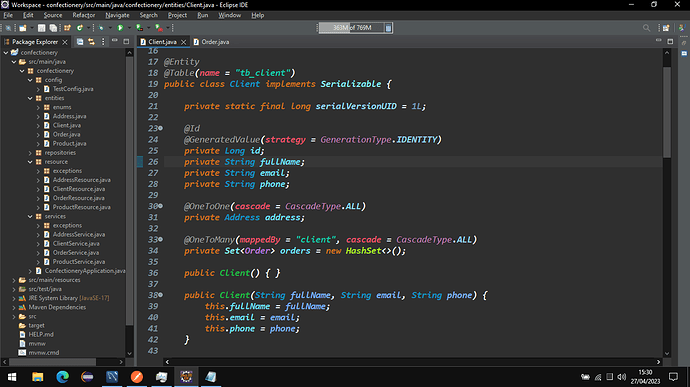The image size is (690, 387).
Task: Click the Save All toolbar icon
Action: point(53,28)
